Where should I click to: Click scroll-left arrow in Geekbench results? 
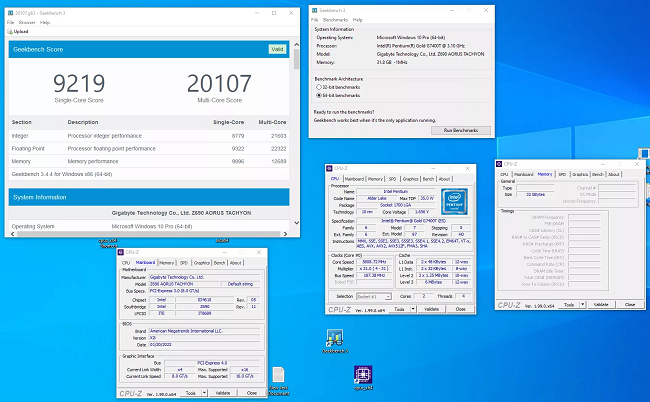tap(12, 234)
